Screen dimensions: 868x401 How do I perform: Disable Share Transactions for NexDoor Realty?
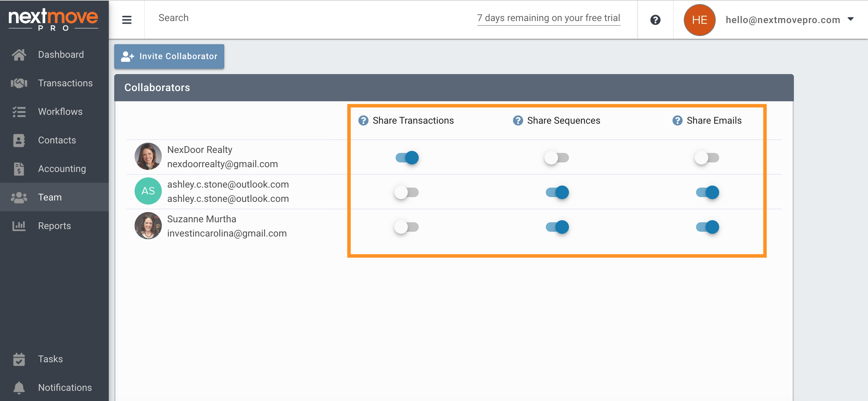coord(407,158)
